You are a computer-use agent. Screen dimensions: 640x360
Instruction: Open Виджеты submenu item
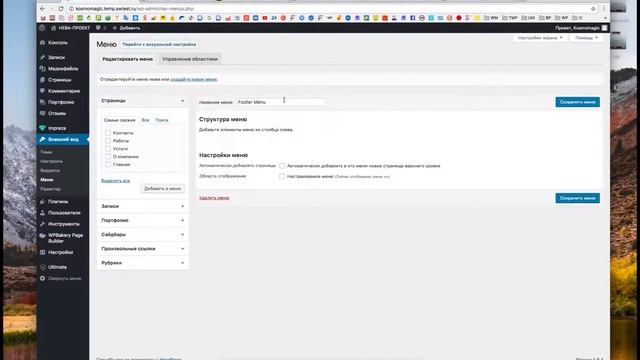tap(50, 170)
